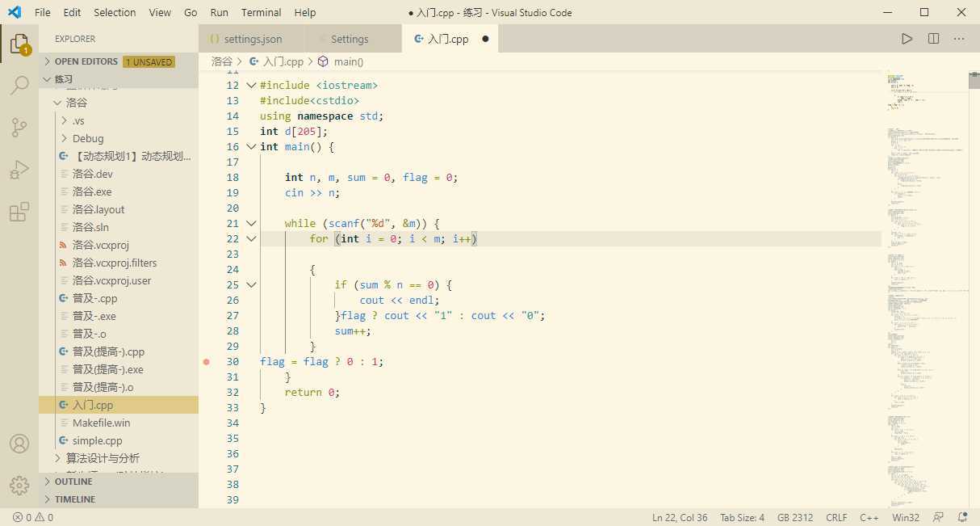
Task: Open the Search view in activity bar
Action: [x=19, y=85]
